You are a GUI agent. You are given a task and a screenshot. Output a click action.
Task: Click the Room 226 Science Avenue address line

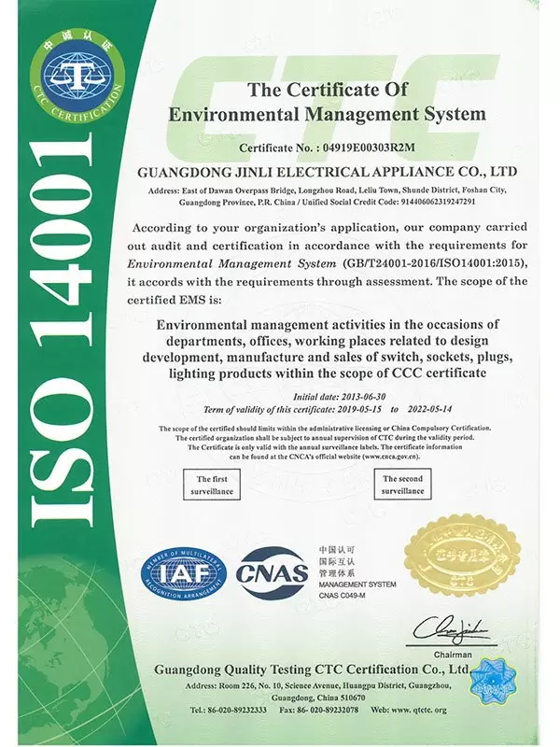point(318,686)
